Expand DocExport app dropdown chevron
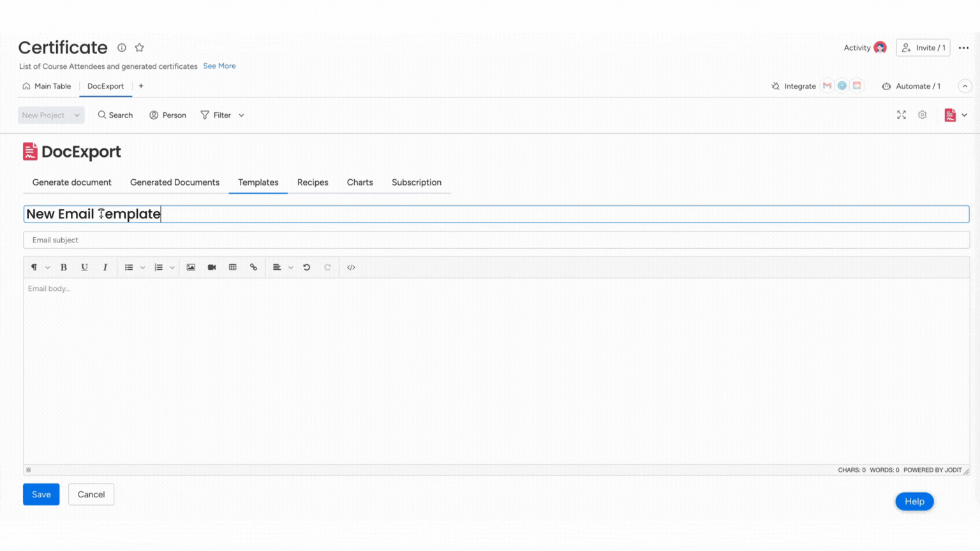The height and width of the screenshot is (551, 980). [965, 115]
